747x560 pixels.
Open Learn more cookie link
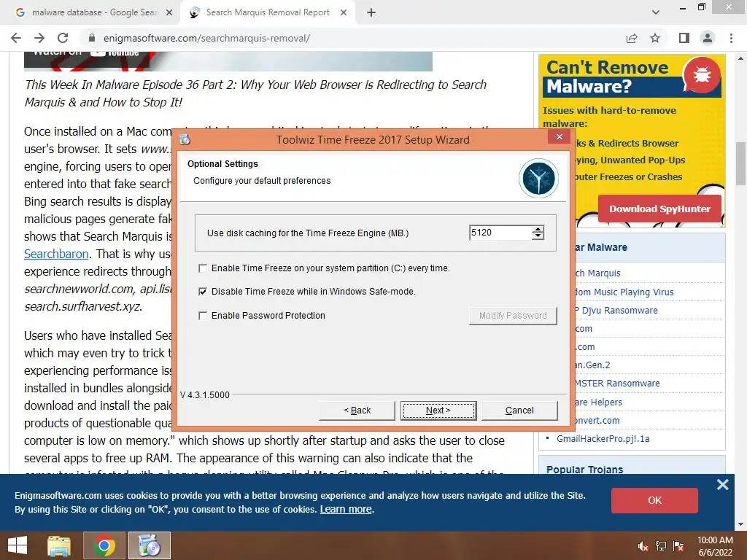click(346, 509)
